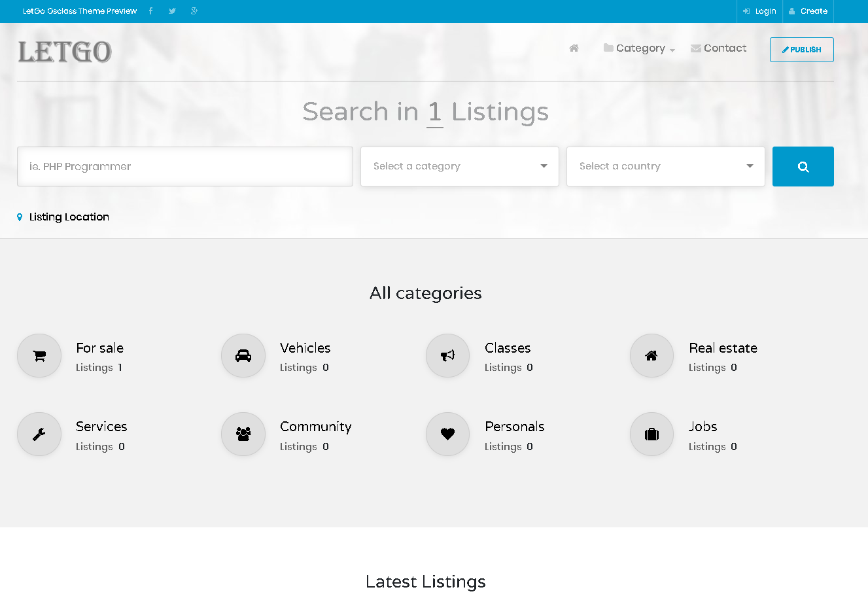The height and width of the screenshot is (615, 868).
Task: Open the Real estate category link
Action: pyautogui.click(x=723, y=348)
